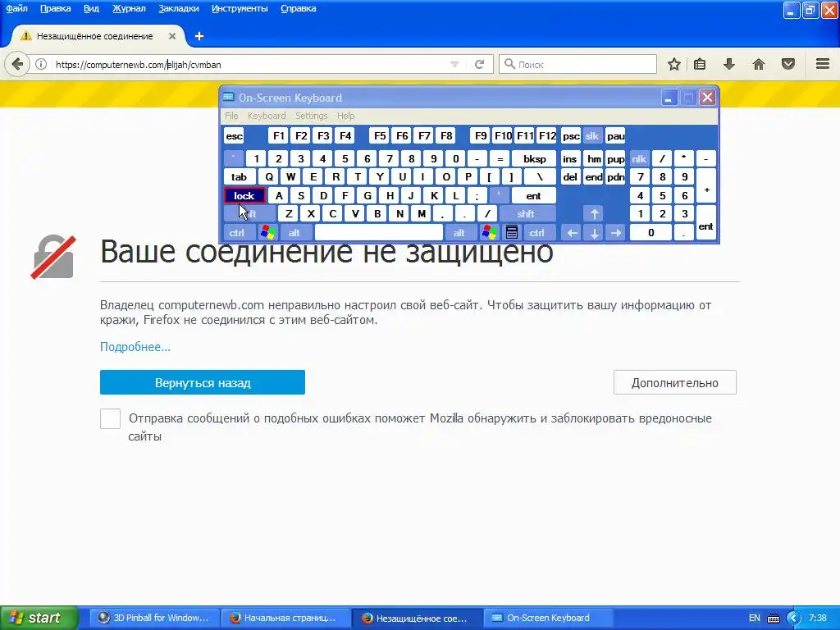Screen dimensions: 840x630
Task: Click right arrow key on On-Screen Keyboard
Action: tap(616, 232)
